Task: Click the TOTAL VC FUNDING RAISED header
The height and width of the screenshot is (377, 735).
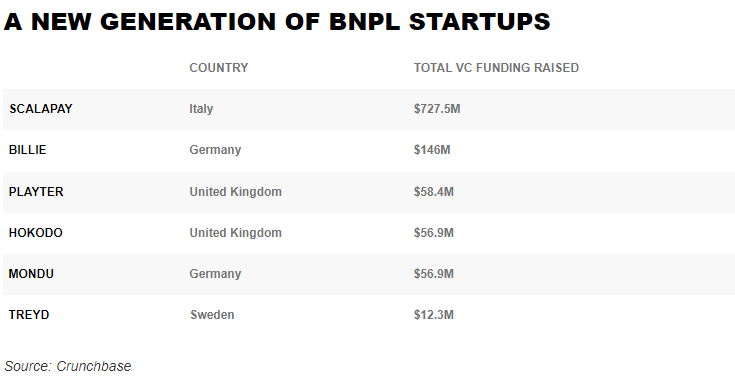Action: (496, 68)
